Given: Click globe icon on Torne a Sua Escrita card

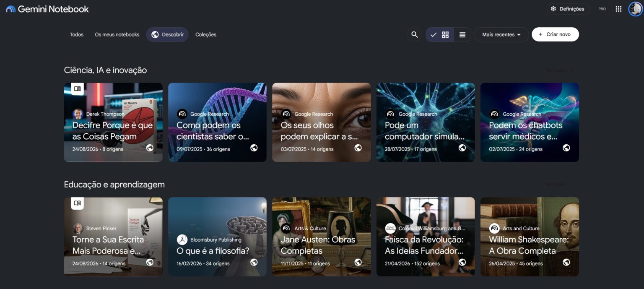Looking at the screenshot, I should click(x=150, y=262).
